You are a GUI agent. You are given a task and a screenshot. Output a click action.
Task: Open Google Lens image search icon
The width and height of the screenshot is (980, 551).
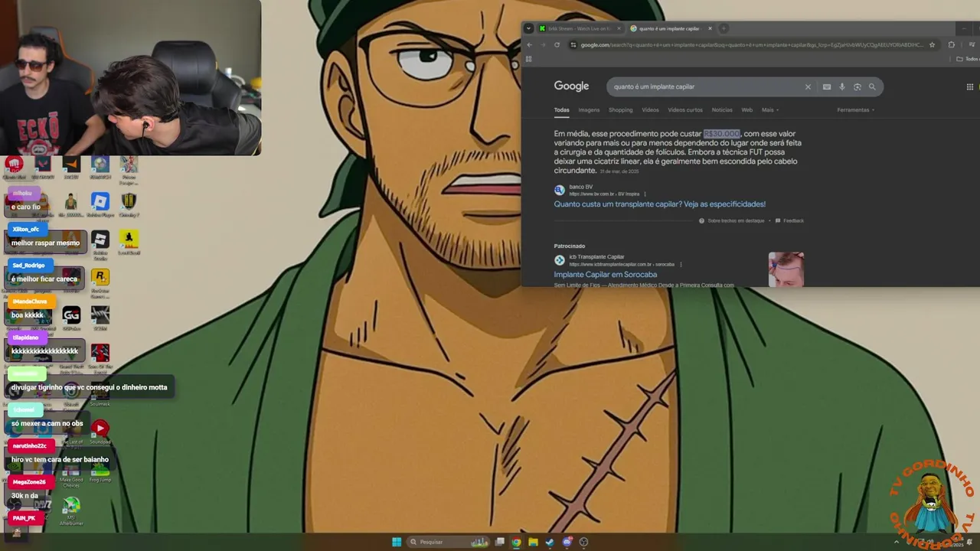857,86
